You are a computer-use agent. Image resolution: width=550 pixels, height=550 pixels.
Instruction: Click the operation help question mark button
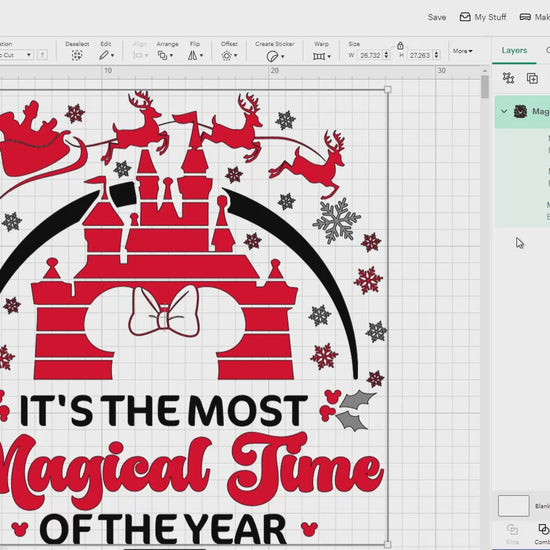click(42, 55)
